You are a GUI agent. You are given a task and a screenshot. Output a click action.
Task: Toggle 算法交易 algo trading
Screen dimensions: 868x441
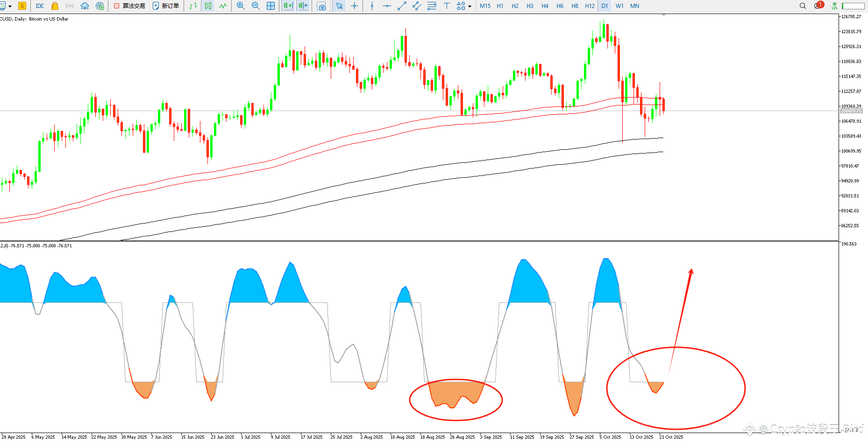pyautogui.click(x=129, y=6)
